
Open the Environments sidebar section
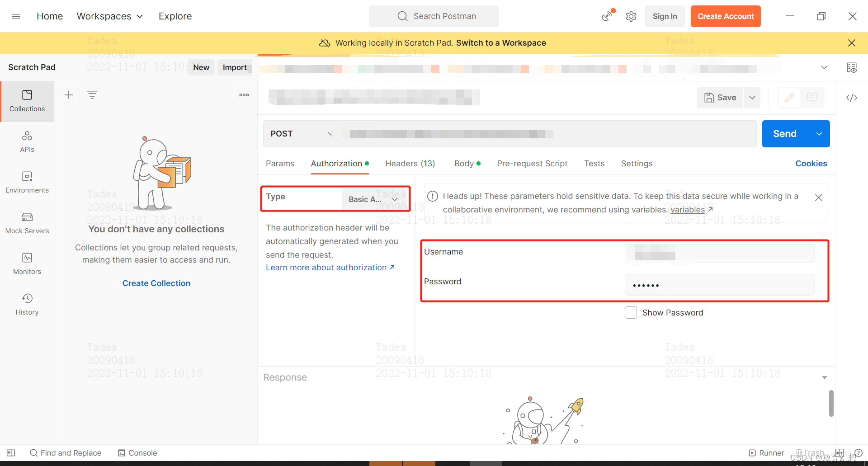27,183
